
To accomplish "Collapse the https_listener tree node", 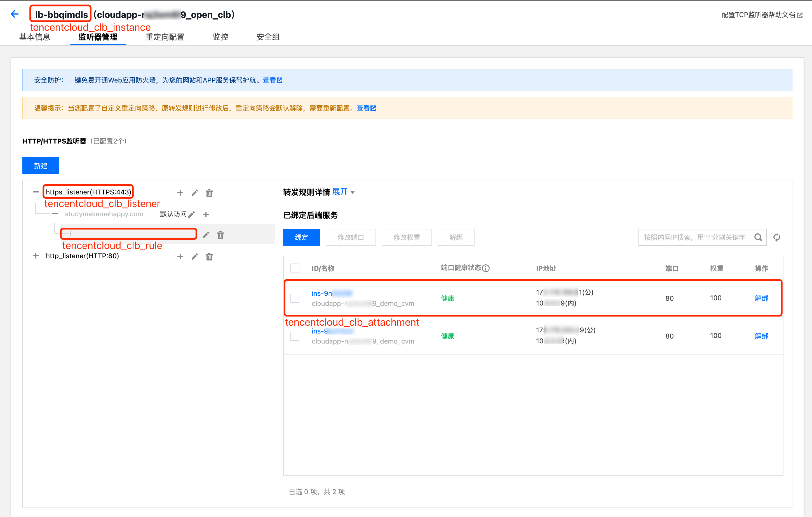I will pyautogui.click(x=36, y=192).
